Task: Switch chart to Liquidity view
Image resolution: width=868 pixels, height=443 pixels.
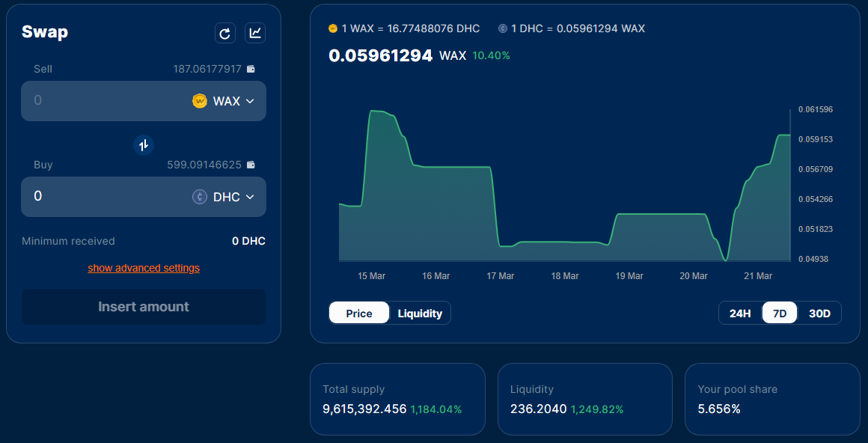Action: click(x=421, y=313)
